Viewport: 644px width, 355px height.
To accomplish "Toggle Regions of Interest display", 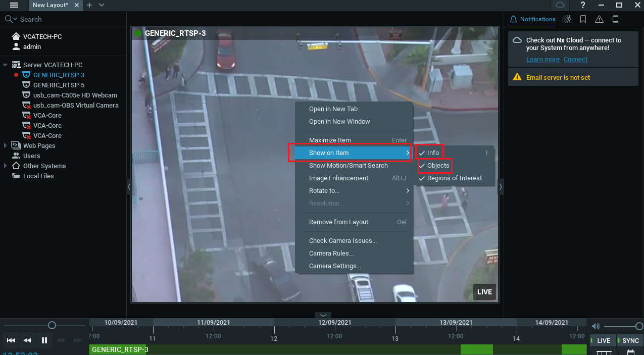I will coord(454,178).
